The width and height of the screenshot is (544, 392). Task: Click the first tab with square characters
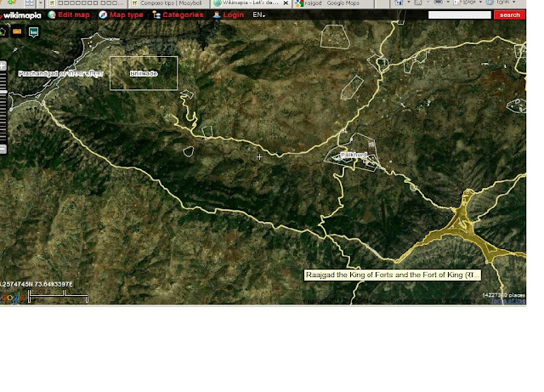point(87,3)
